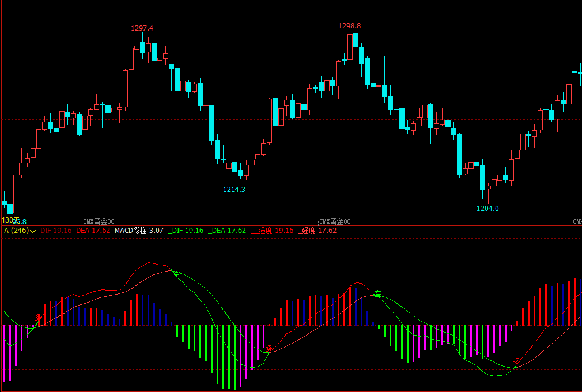Click the first green 空 sell signal
This screenshot has width=582, height=392.
coord(177,275)
